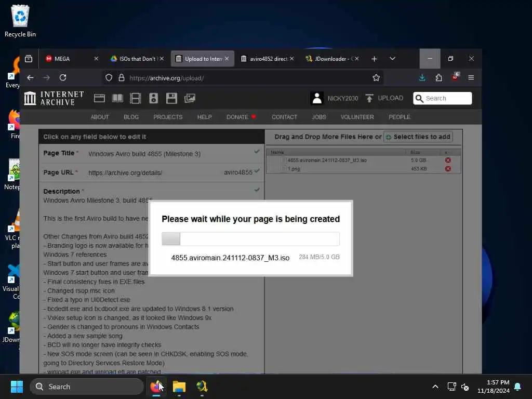View site security padlock info
This screenshot has height=399, width=532.
click(122, 78)
